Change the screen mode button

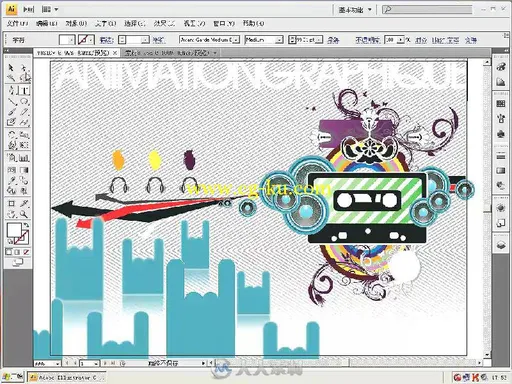(x=18, y=263)
